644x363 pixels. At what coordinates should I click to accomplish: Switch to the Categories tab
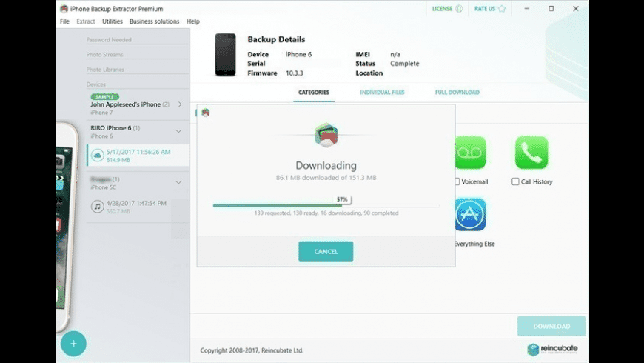314,92
